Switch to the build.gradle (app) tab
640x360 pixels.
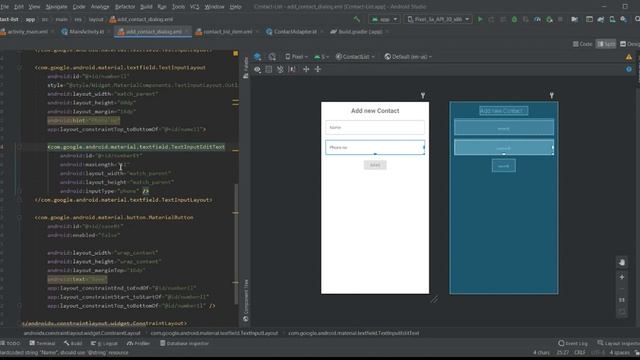(x=360, y=31)
